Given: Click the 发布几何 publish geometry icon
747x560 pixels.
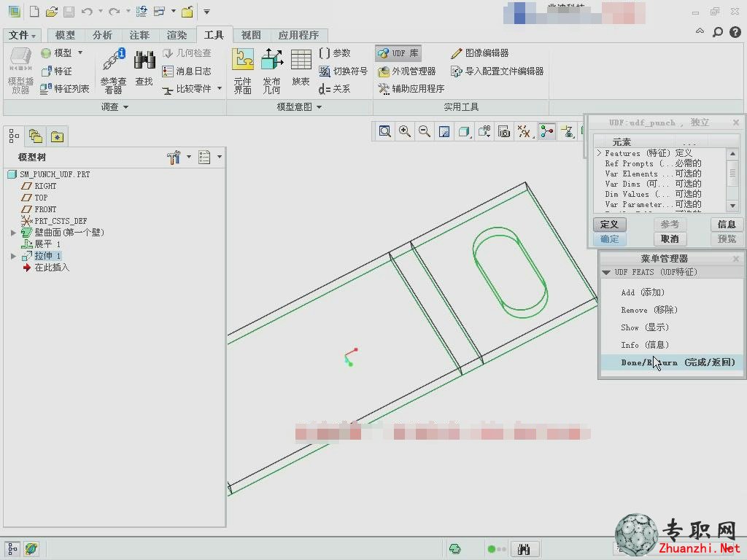Looking at the screenshot, I should 272,71.
